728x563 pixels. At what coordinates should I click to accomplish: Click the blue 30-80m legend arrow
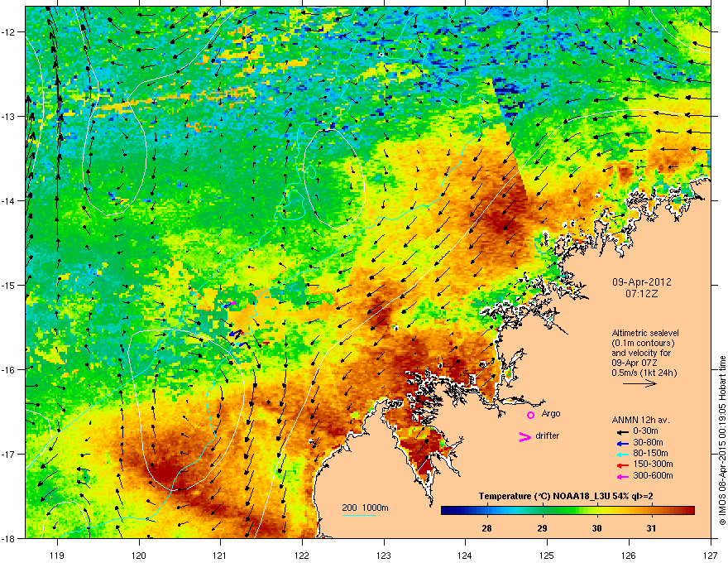coord(623,443)
